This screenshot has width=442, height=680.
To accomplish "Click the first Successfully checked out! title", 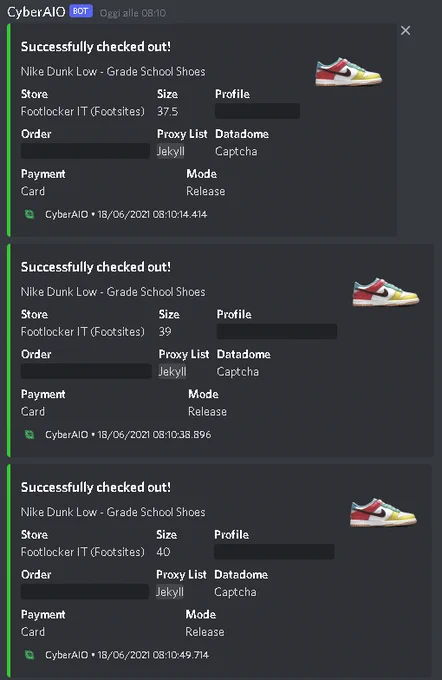I will pyautogui.click(x=96, y=47).
